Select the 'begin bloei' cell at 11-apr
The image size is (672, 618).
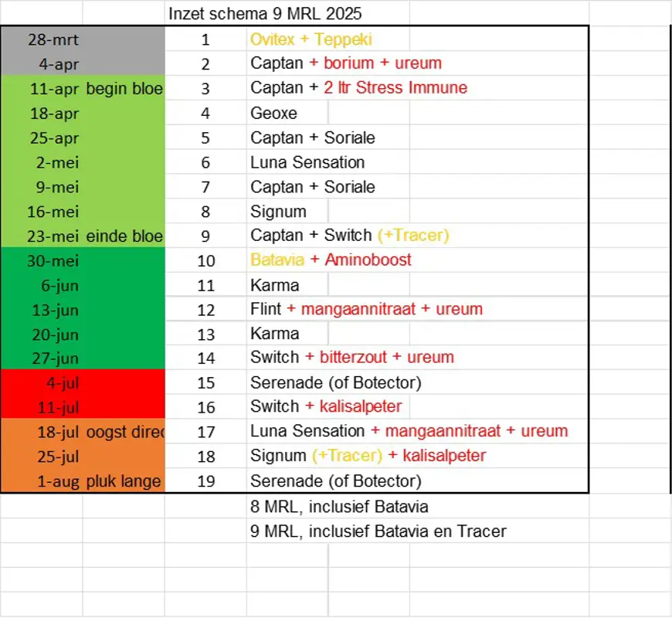[124, 88]
